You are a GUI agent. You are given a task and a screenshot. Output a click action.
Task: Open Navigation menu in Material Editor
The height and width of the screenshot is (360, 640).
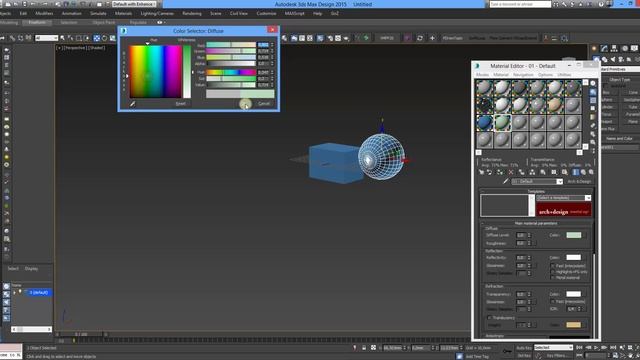(x=523, y=75)
